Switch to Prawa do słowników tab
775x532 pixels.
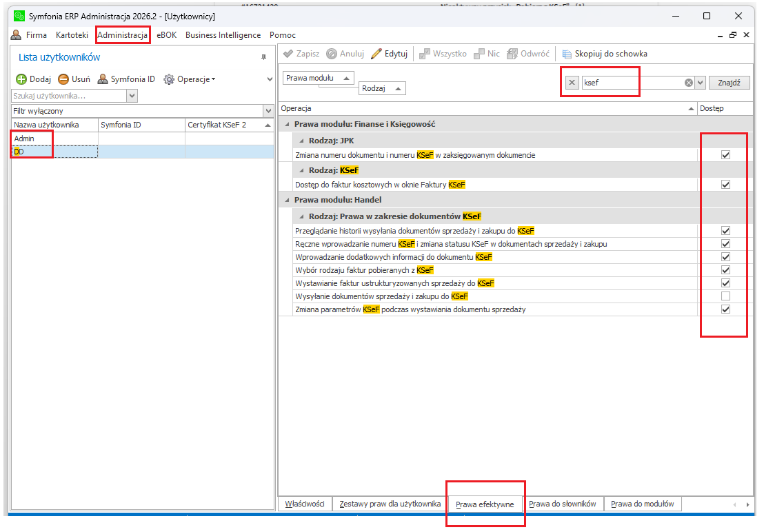[562, 504]
